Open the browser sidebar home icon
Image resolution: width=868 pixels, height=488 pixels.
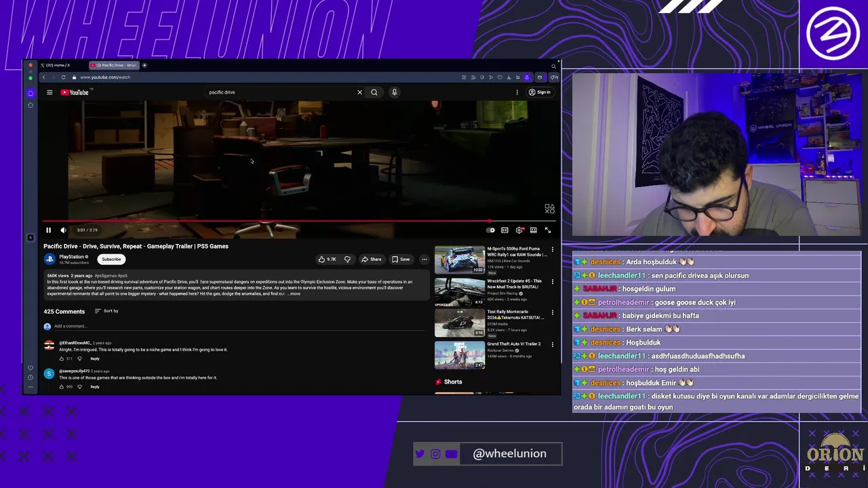(x=30, y=93)
